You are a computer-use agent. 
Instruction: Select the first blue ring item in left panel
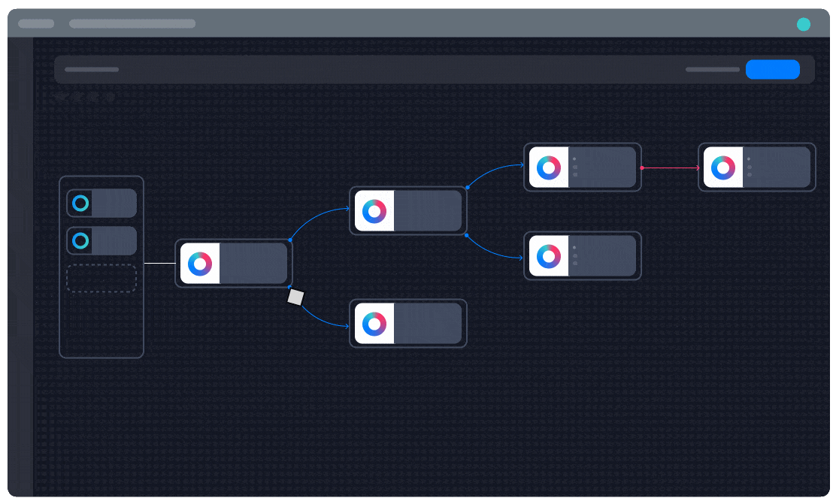(80, 203)
